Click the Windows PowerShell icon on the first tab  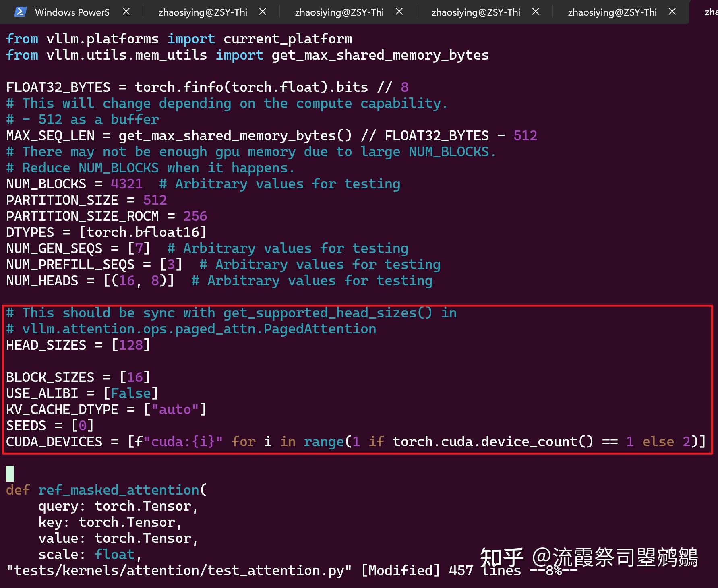[x=20, y=12]
